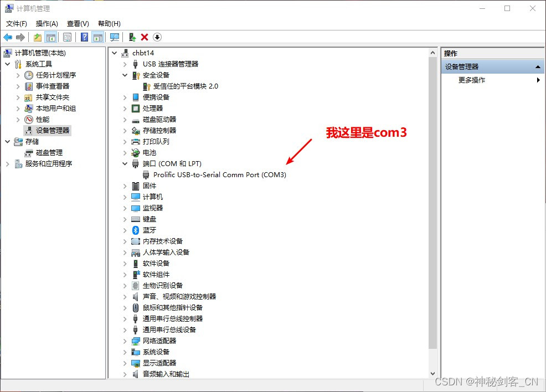Click the scrollbar down arrow in device list
The height and width of the screenshot is (392, 546).
[x=432, y=374]
